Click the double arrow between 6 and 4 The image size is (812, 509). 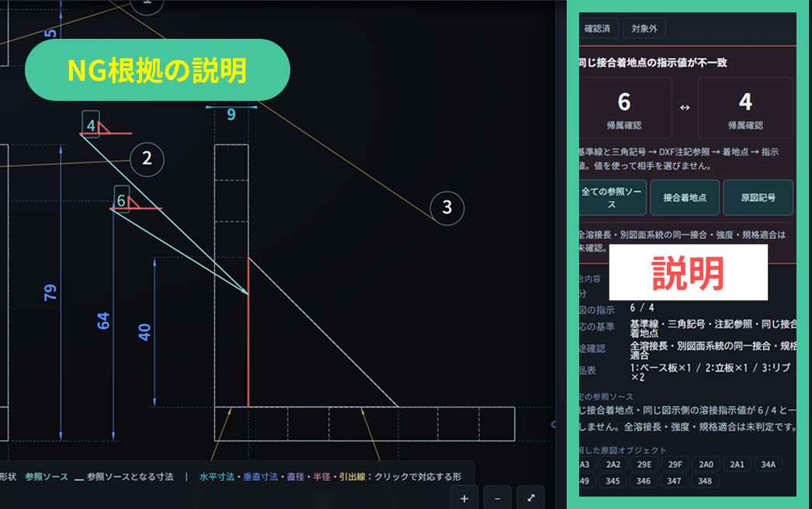(685, 108)
